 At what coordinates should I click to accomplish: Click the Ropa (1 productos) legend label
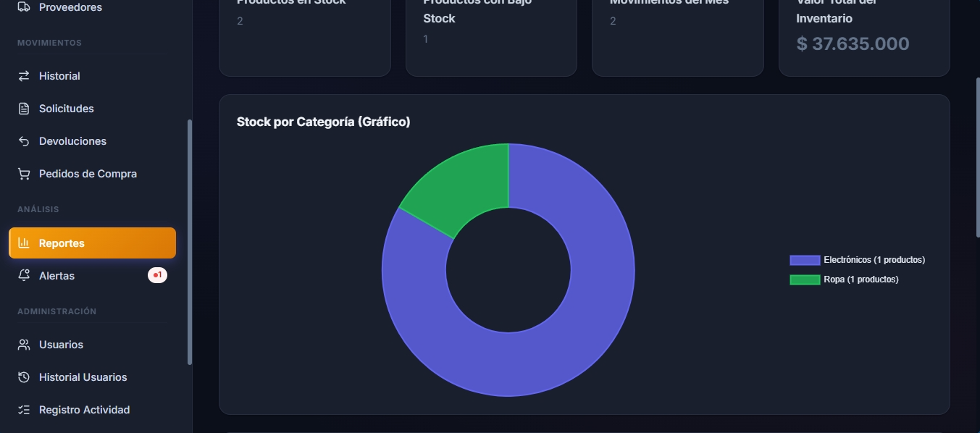(861, 279)
